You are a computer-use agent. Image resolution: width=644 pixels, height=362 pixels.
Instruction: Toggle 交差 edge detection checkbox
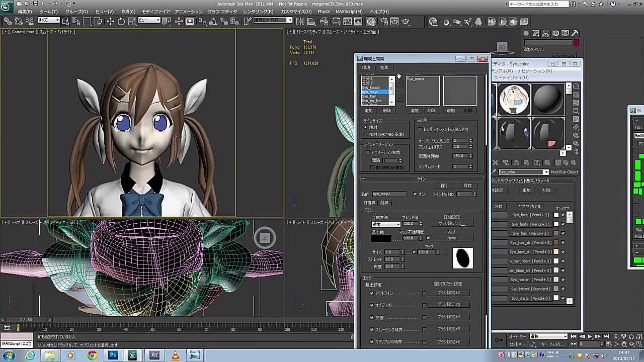(372, 317)
